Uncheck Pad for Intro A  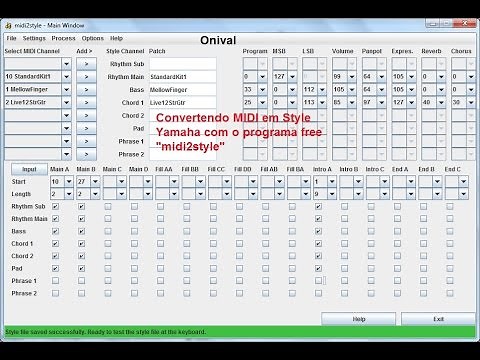318,268
